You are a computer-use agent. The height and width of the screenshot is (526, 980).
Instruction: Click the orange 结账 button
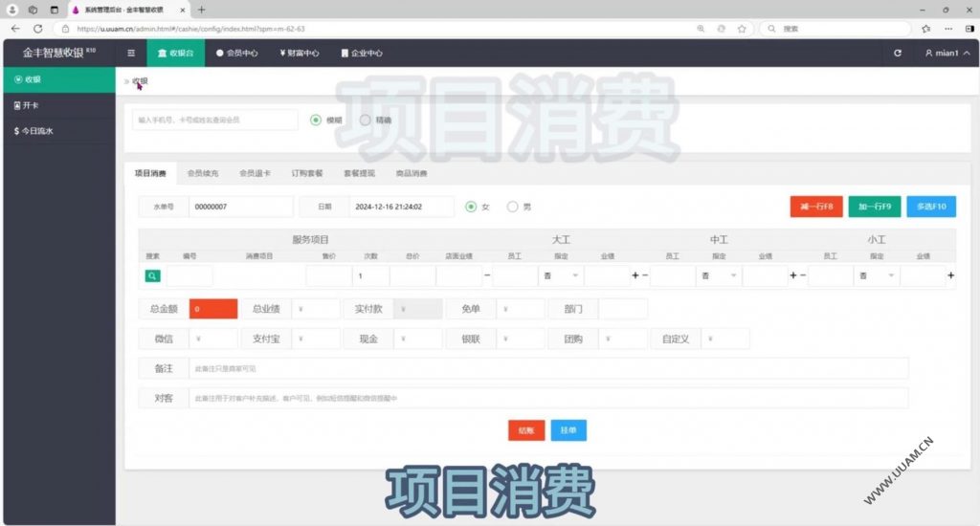[526, 430]
